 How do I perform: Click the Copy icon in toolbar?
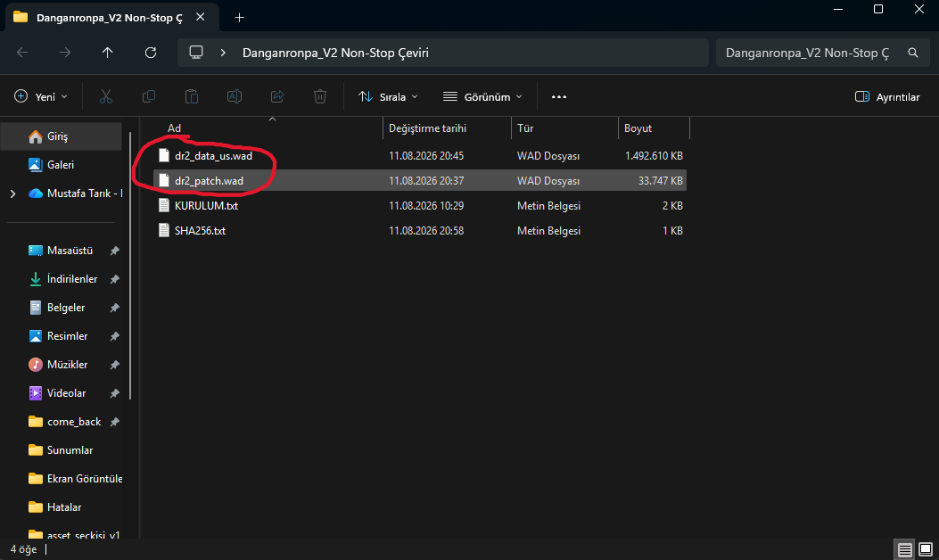click(x=149, y=96)
